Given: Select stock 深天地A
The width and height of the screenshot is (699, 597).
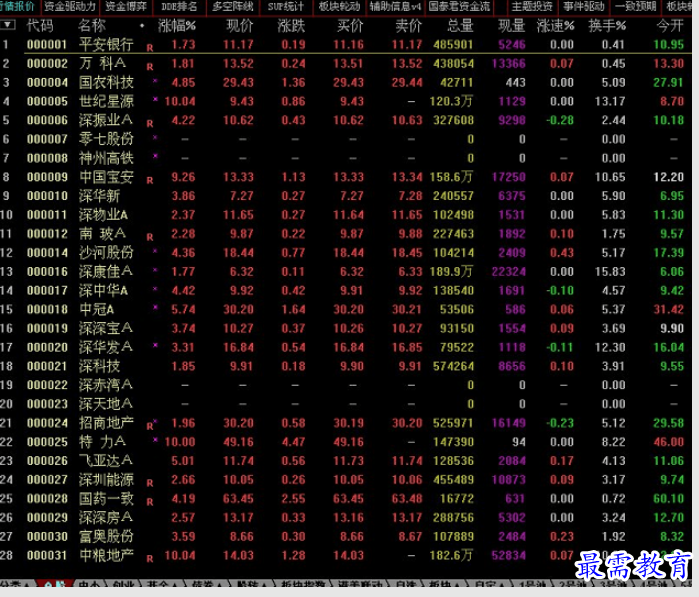Looking at the screenshot, I should click(x=106, y=404).
